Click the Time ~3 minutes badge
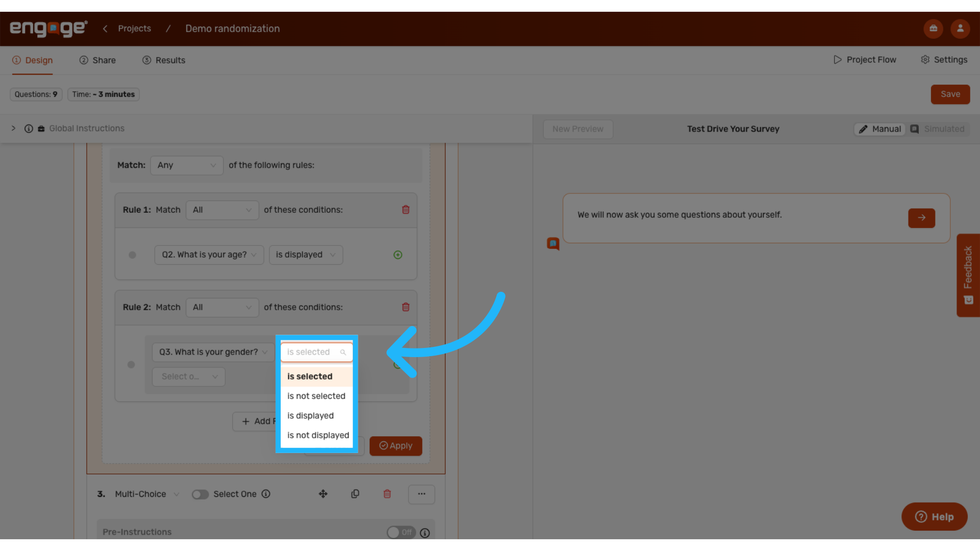The width and height of the screenshot is (980, 551). pos(104,94)
